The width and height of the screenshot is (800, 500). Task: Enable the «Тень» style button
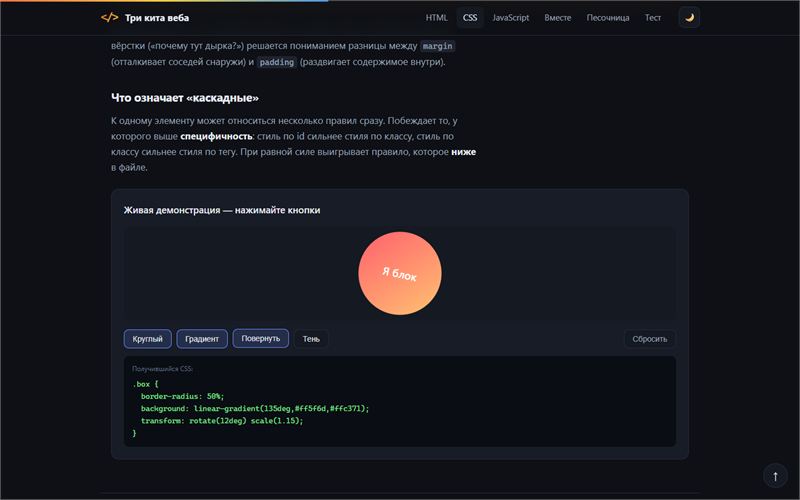pos(311,339)
